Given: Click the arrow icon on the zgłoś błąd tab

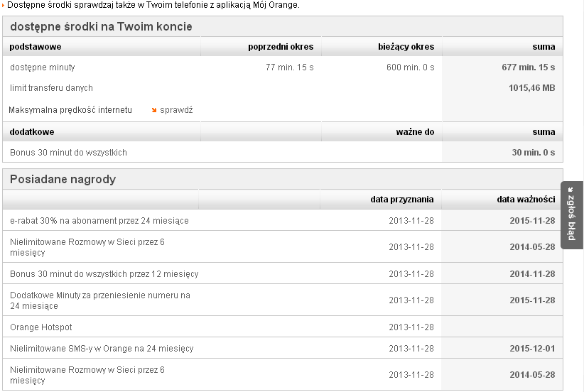Looking at the screenshot, I should tap(571, 190).
